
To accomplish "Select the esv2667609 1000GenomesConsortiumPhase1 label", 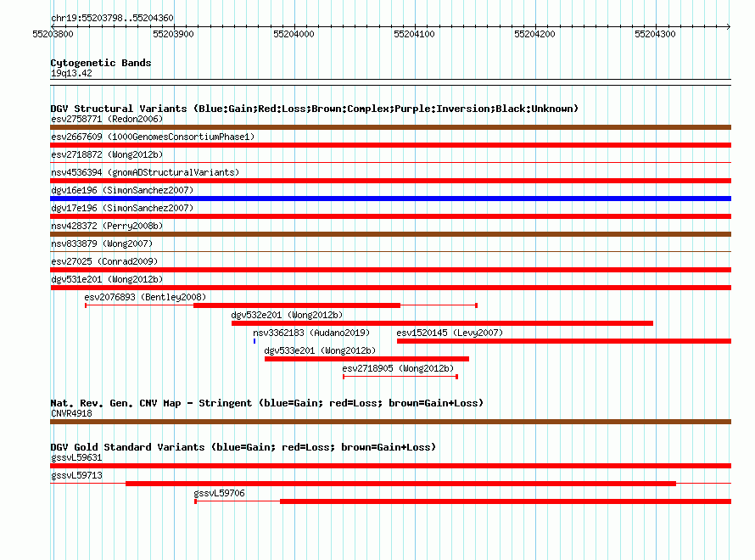I will pos(153,137).
